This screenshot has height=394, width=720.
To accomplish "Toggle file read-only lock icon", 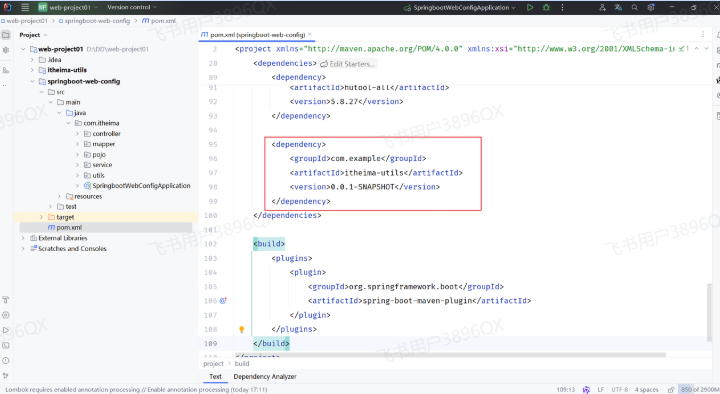I will (671, 389).
